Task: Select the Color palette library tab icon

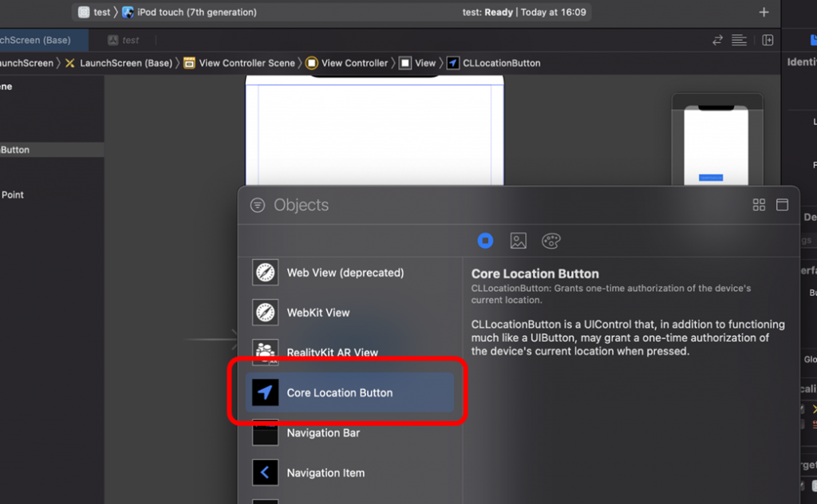Action: [551, 241]
